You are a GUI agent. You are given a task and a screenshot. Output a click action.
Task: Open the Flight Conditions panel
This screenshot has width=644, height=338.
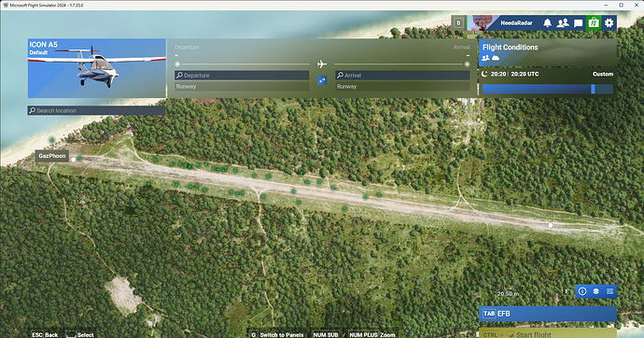click(x=548, y=52)
